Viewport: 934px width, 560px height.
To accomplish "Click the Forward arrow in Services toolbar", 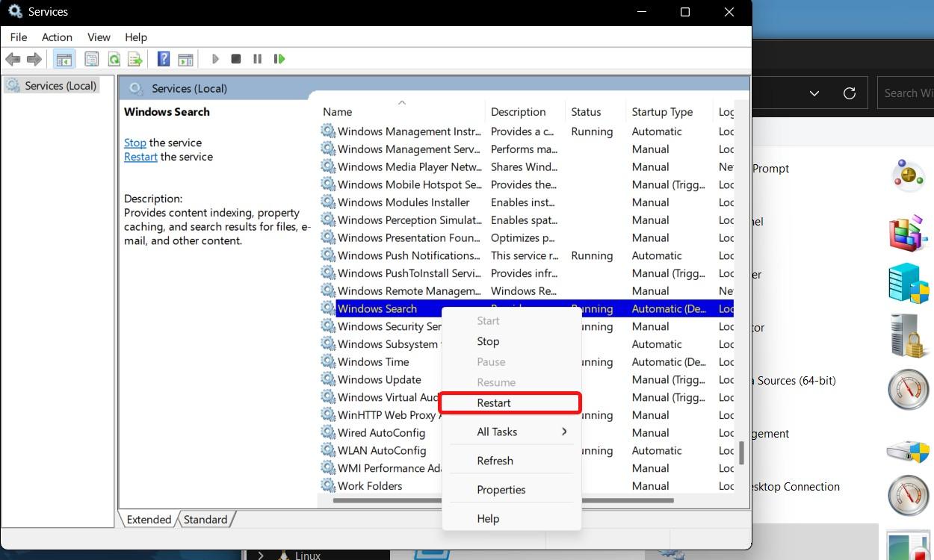I will [34, 59].
